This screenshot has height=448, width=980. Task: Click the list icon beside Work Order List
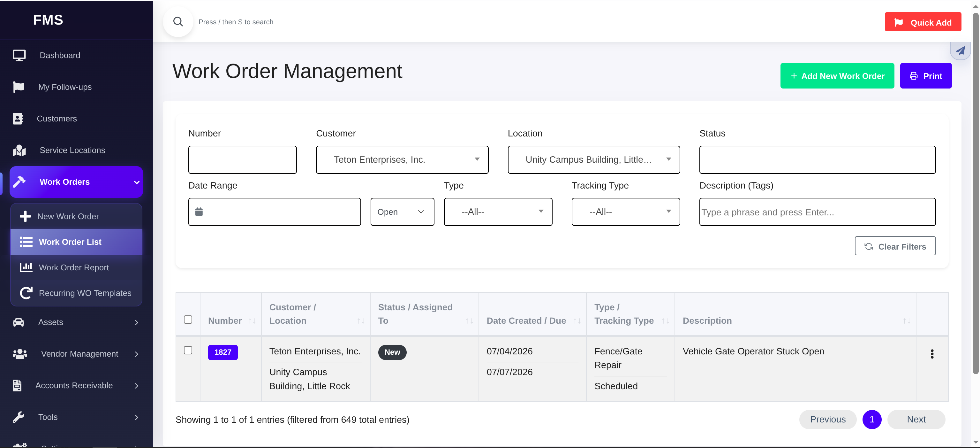[26, 242]
